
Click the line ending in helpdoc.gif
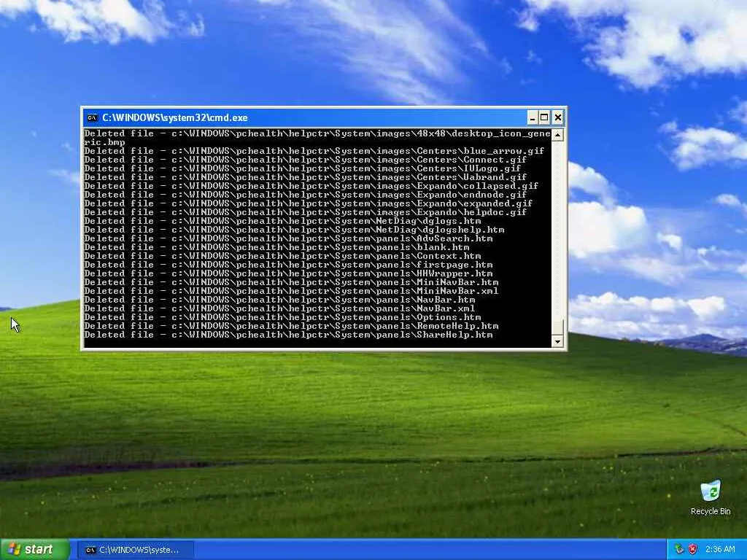tap(306, 212)
